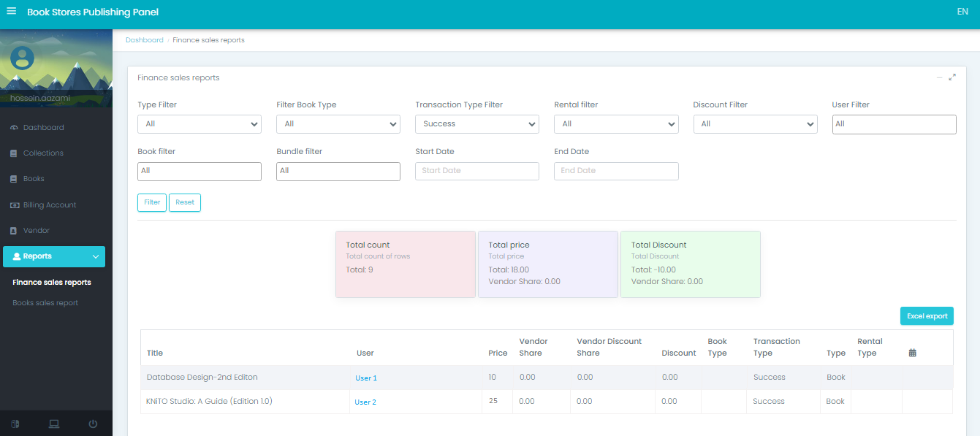This screenshot has width=980, height=436.
Task: Go to Billing Account in sidebar
Action: coord(49,205)
